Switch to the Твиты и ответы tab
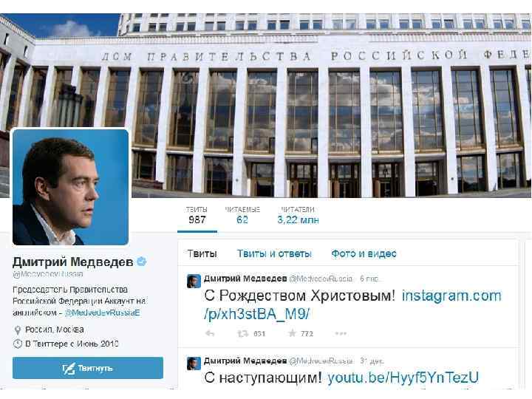Viewport: 532px width, 399px height. tap(274, 253)
